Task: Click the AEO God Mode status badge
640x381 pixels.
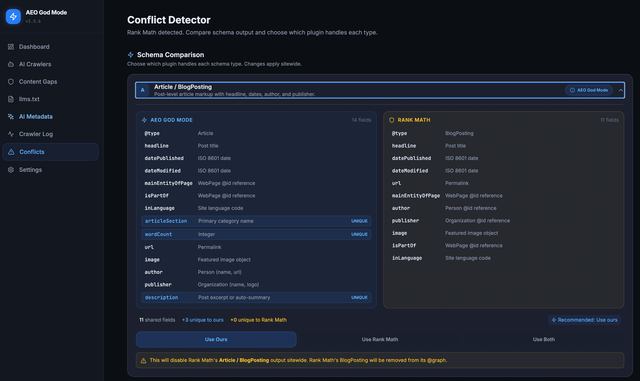Action: pos(589,90)
